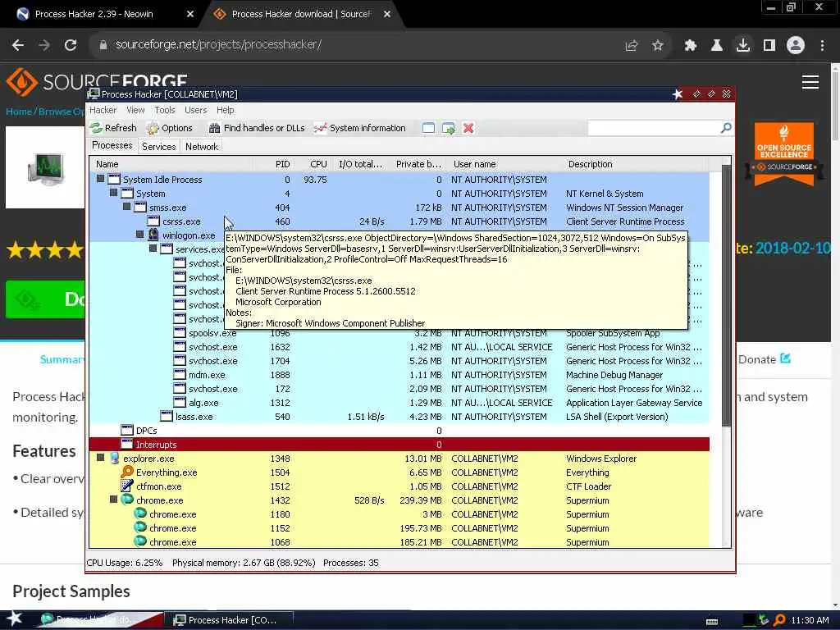Click the browser back arrow
840x630 pixels.
coord(18,45)
